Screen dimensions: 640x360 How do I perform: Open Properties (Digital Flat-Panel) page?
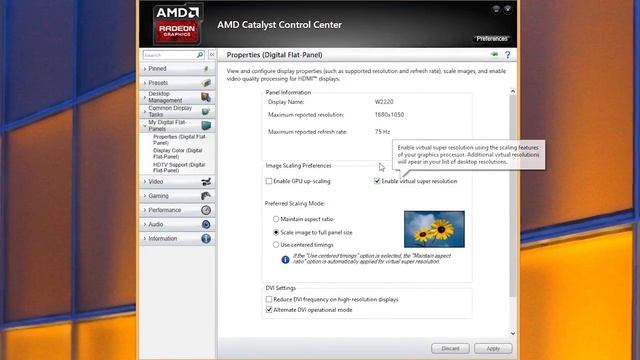[x=180, y=140]
